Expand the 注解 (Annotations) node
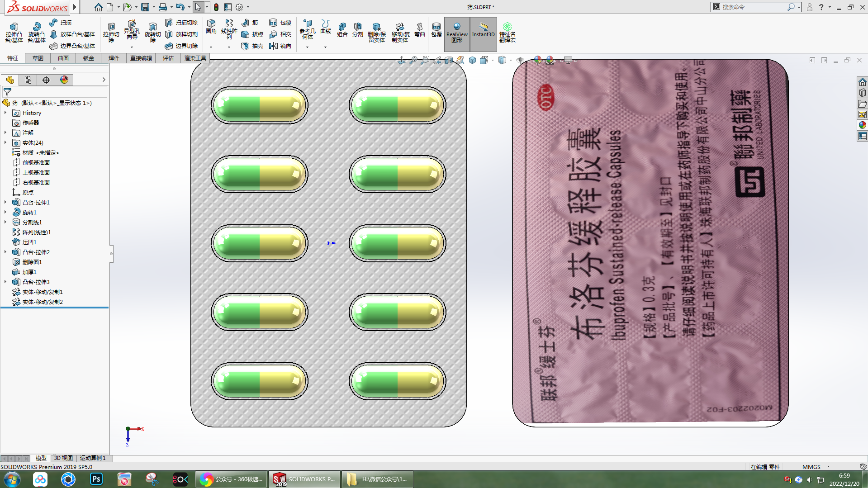The width and height of the screenshot is (868, 488). pyautogui.click(x=5, y=133)
